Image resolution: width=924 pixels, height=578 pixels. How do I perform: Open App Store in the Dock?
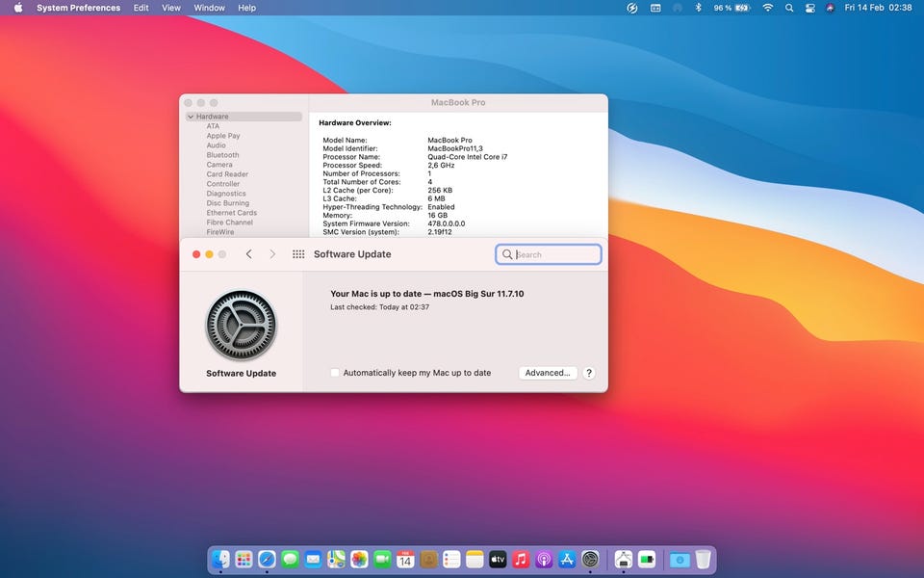pos(567,559)
